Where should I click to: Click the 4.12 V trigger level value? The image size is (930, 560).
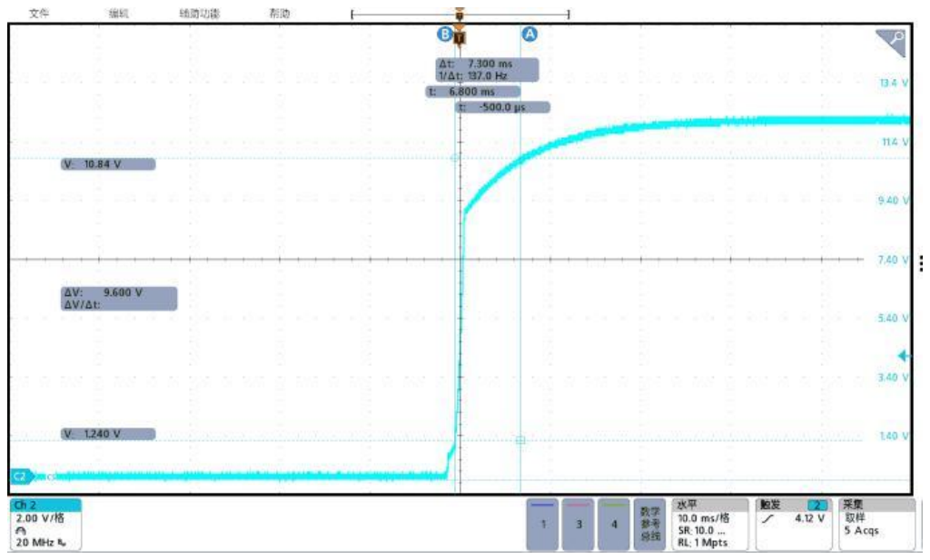pyautogui.click(x=809, y=518)
